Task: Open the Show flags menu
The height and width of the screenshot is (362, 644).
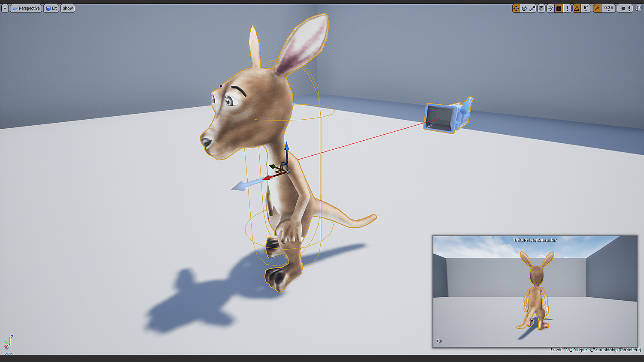Action: [68, 8]
